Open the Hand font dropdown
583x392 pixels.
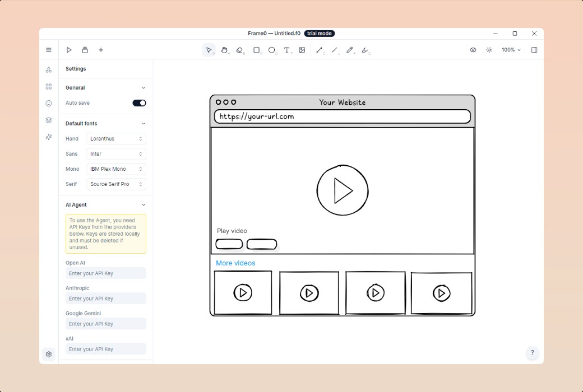pyautogui.click(x=116, y=138)
